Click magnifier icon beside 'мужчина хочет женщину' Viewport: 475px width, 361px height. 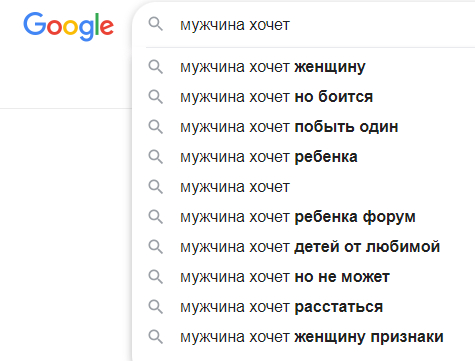tap(156, 67)
